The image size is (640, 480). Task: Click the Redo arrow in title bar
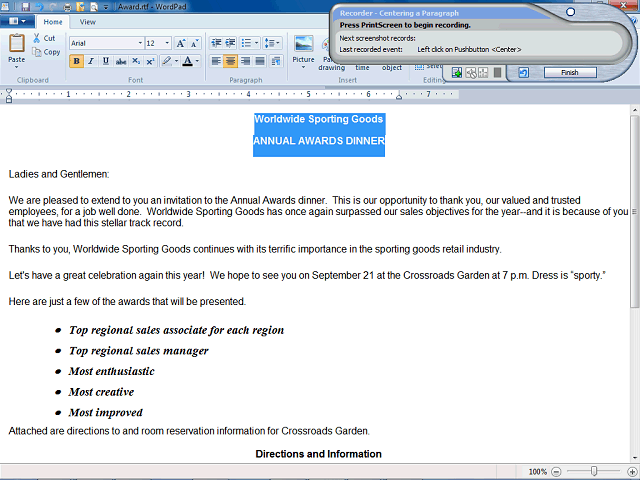pos(53,7)
